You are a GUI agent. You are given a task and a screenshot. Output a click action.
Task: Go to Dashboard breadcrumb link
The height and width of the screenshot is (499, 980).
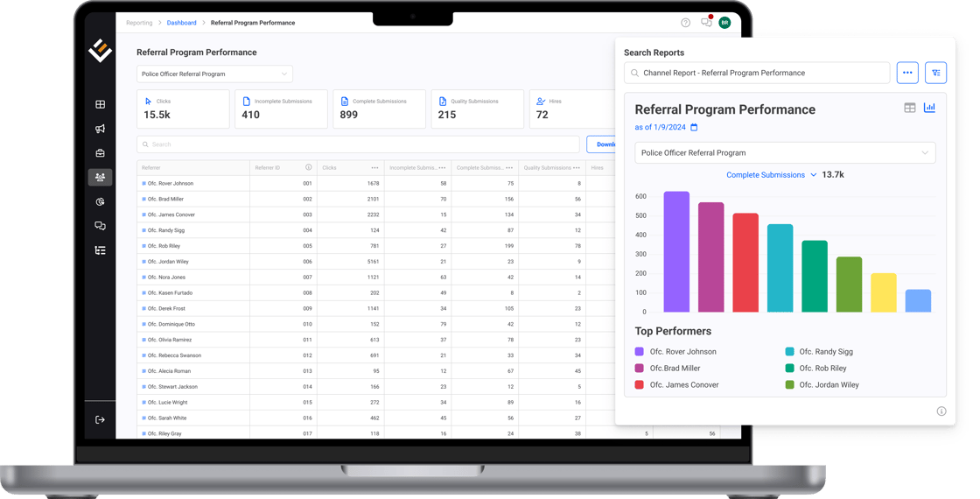tap(181, 23)
